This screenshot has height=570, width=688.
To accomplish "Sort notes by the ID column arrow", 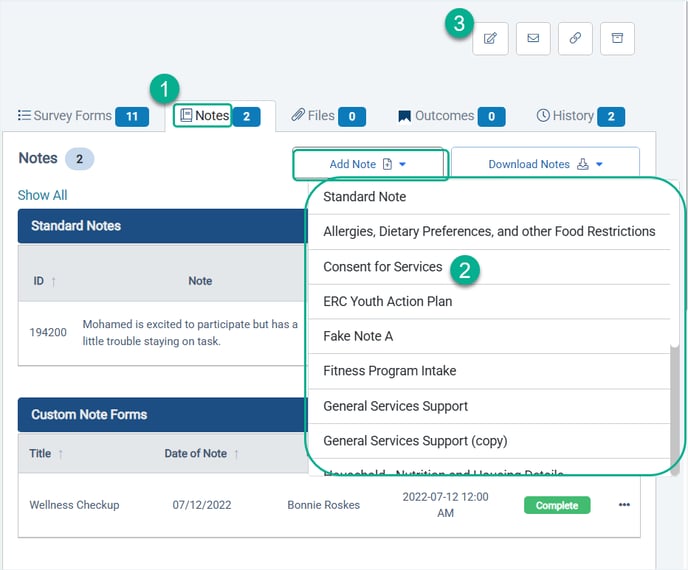I will click(53, 281).
